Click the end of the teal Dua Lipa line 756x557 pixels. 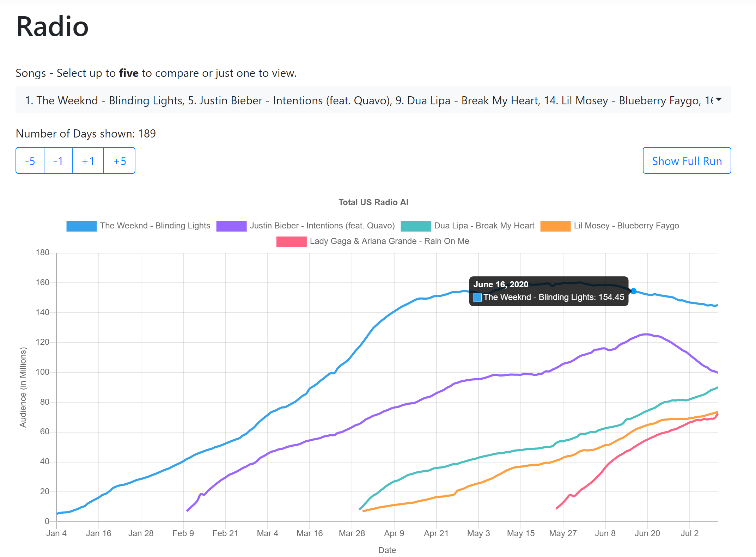(x=717, y=387)
